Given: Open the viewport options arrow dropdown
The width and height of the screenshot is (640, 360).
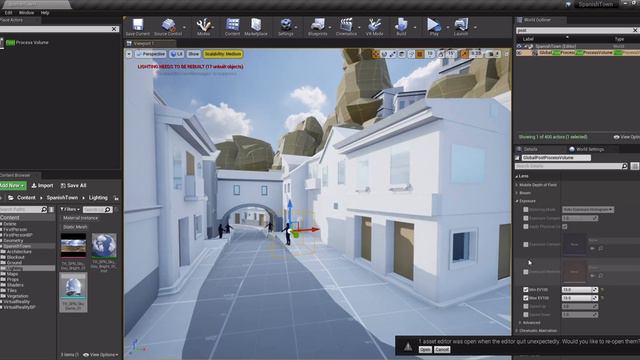Looking at the screenshot, I should pyautogui.click(x=129, y=54).
